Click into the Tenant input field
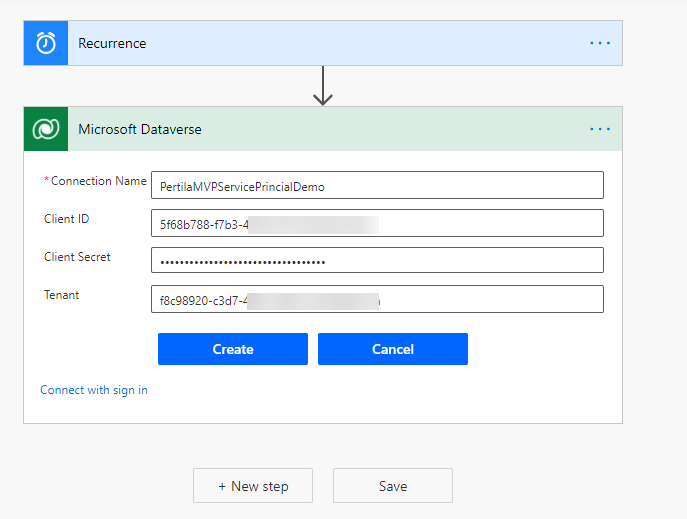Viewport: 687px width, 519px height. pyautogui.click(x=377, y=299)
